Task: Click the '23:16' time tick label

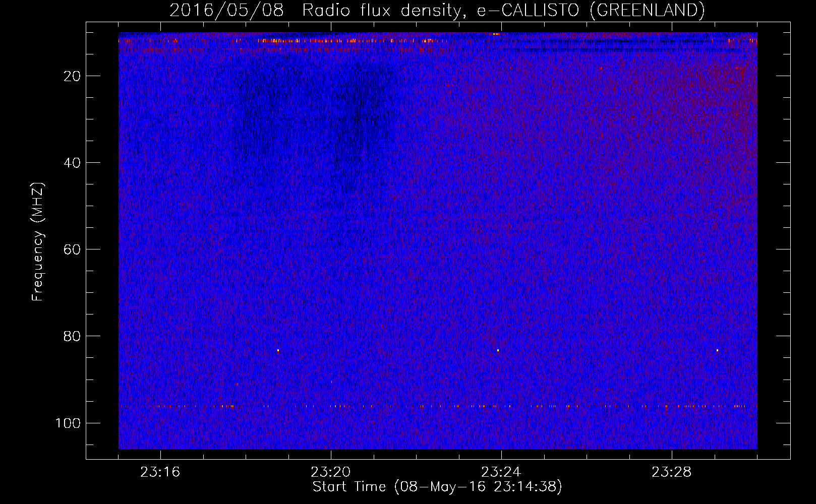Action: tap(160, 472)
